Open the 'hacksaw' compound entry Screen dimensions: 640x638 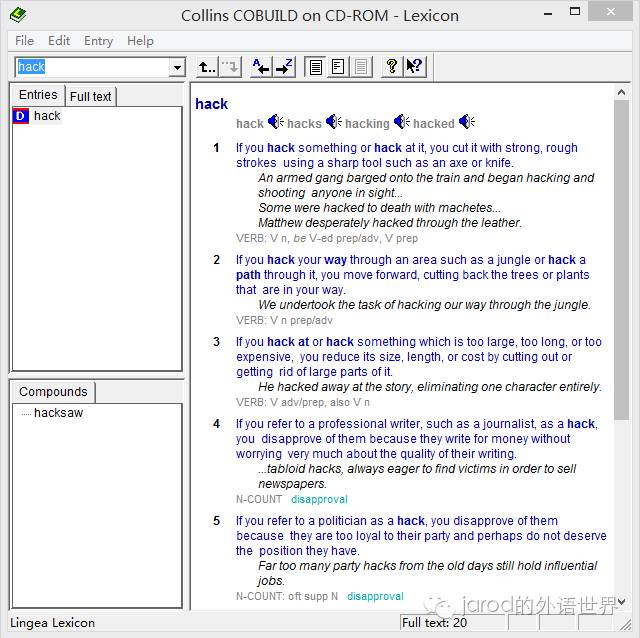[58, 413]
